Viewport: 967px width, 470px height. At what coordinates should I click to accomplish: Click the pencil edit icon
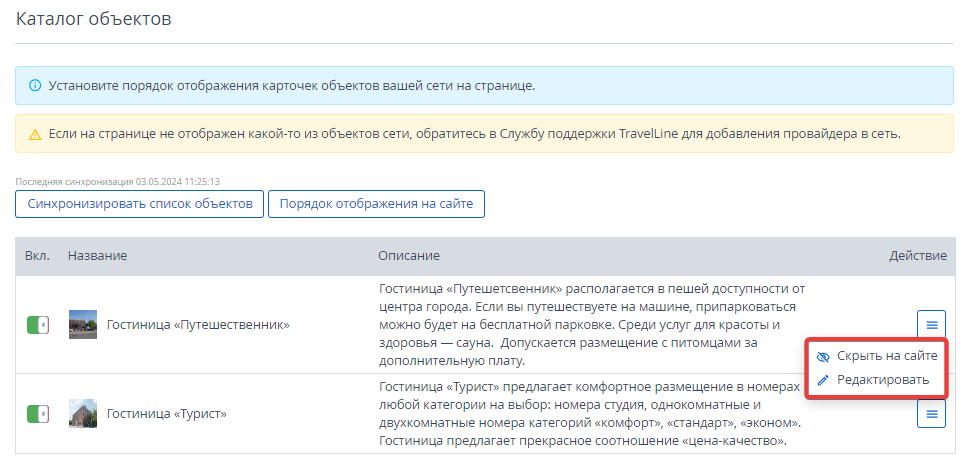[823, 380]
